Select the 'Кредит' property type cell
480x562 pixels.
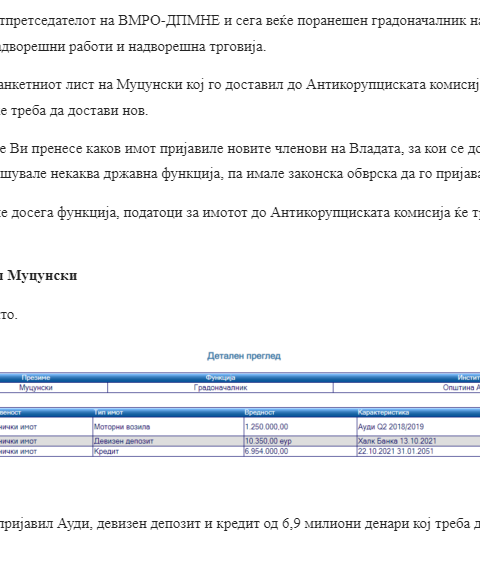[168, 452]
